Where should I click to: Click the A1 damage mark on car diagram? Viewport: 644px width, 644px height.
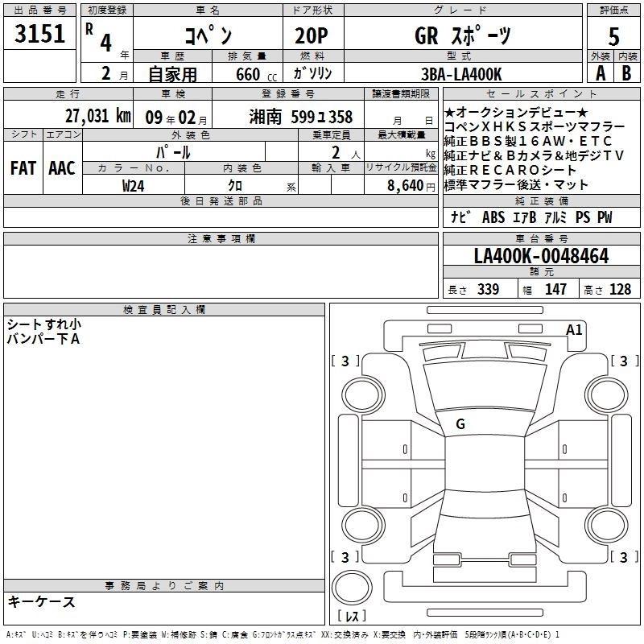pyautogui.click(x=574, y=330)
